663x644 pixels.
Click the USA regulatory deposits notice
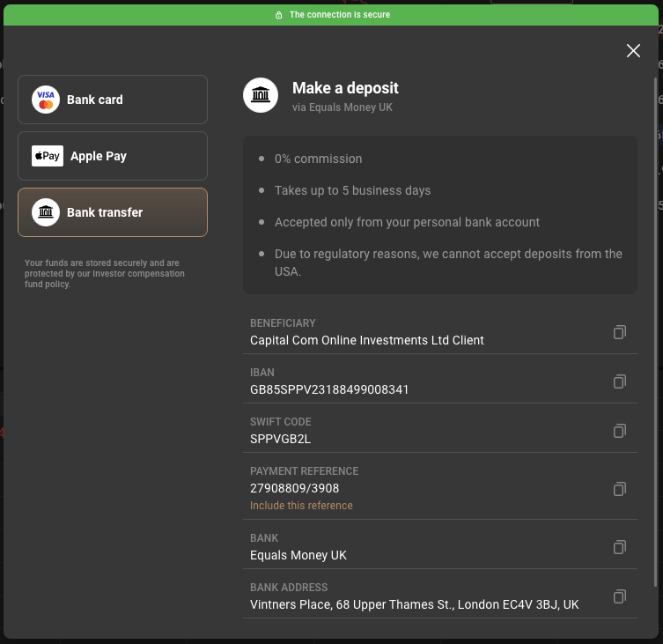[x=448, y=263]
